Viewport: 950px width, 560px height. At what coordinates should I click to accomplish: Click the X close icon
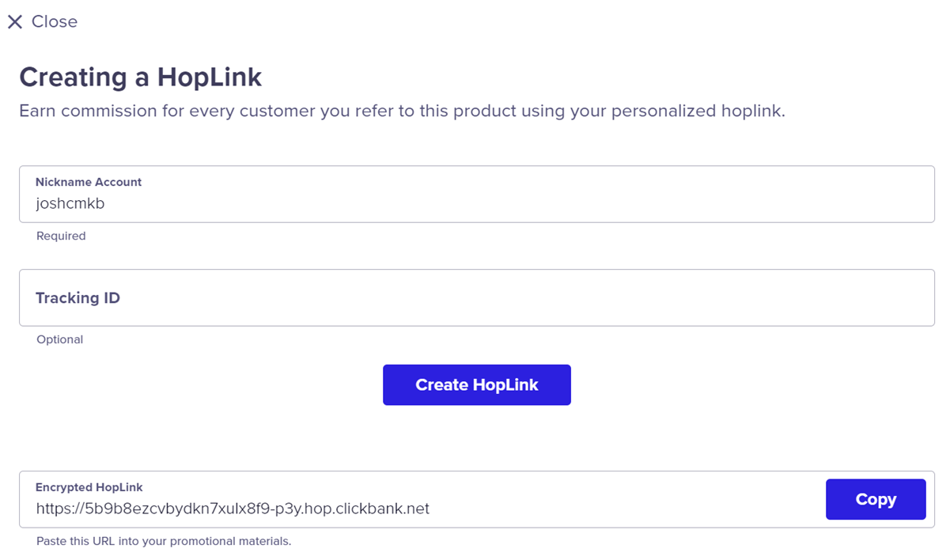coord(14,22)
